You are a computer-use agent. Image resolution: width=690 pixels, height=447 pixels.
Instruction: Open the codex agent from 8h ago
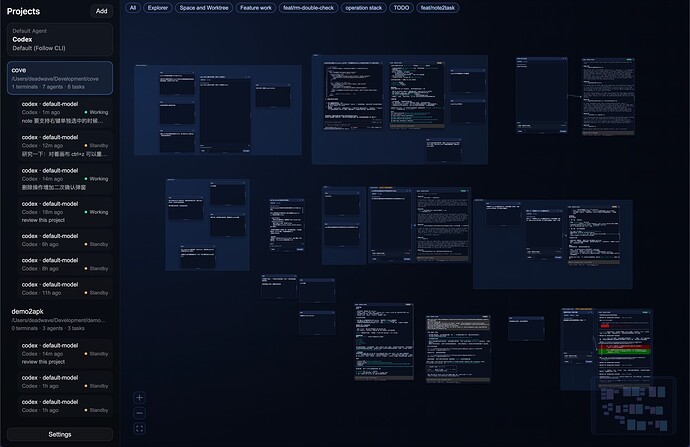(x=65, y=264)
